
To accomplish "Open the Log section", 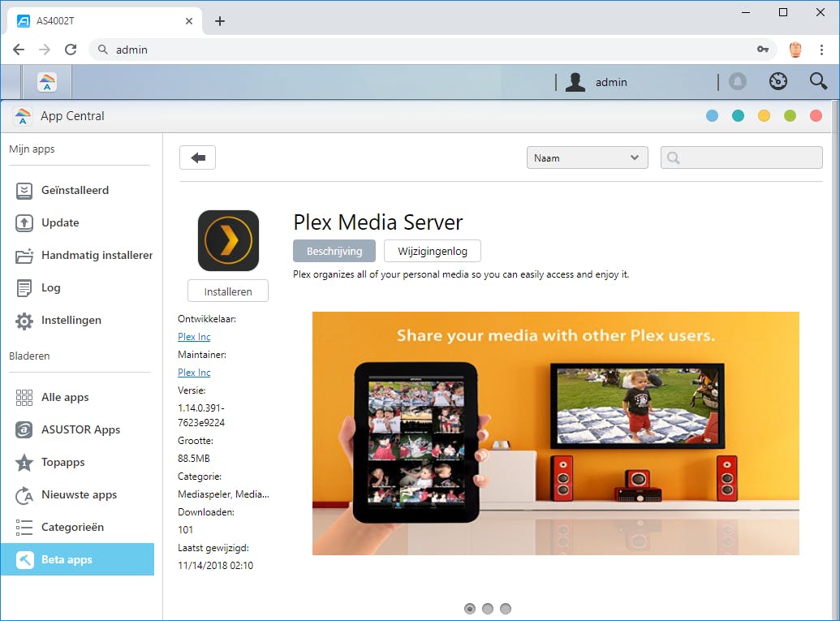I will pyautogui.click(x=78, y=287).
